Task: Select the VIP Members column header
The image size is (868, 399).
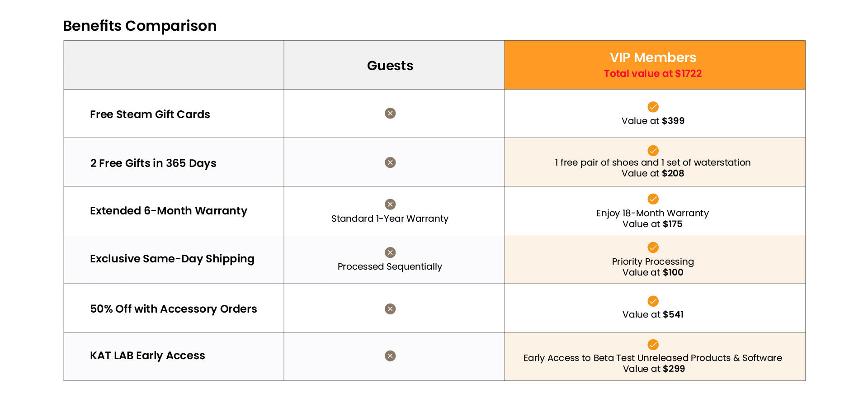Action: [x=653, y=58]
